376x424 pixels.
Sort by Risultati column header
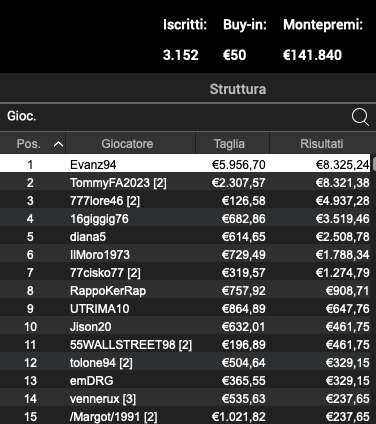tap(322, 144)
